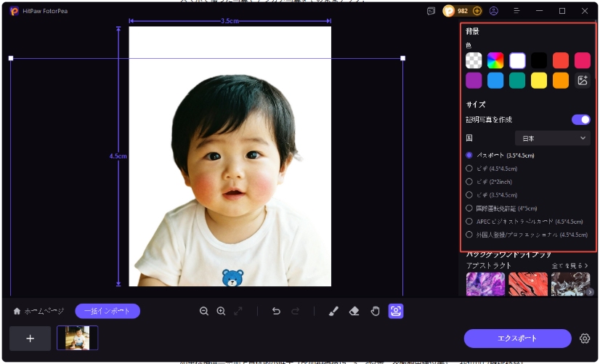The width and height of the screenshot is (600, 364).
Task: Toggle the portrait ID photo crop tool
Action: (396, 311)
